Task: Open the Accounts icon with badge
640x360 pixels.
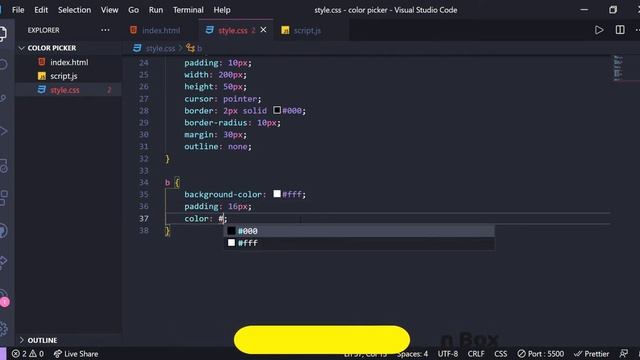Action: (x=4, y=299)
